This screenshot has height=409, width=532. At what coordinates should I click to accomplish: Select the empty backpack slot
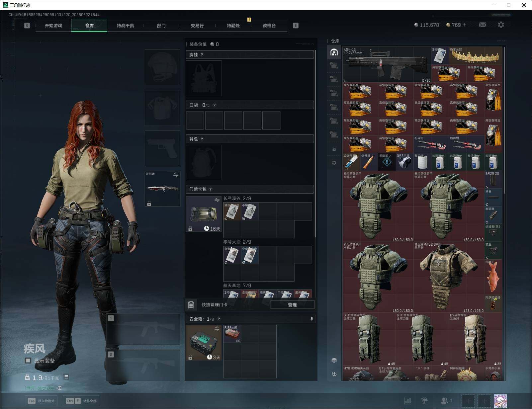pyautogui.click(x=204, y=163)
